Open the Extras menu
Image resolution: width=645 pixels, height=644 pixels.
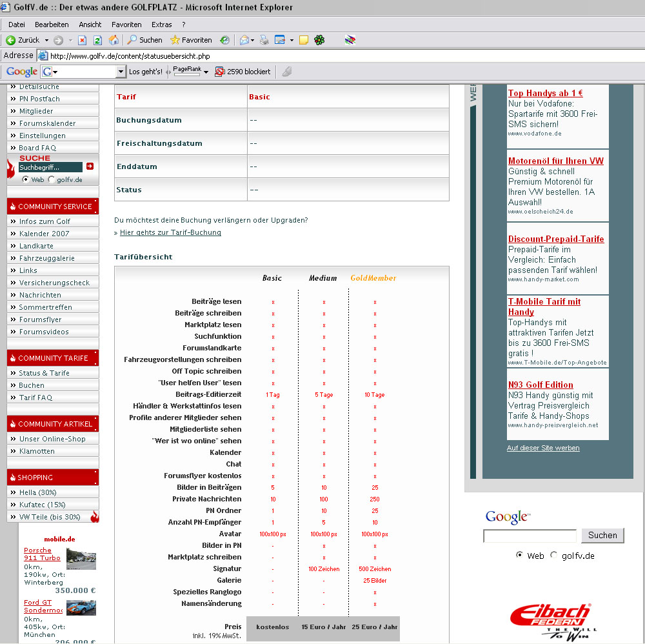tap(162, 25)
